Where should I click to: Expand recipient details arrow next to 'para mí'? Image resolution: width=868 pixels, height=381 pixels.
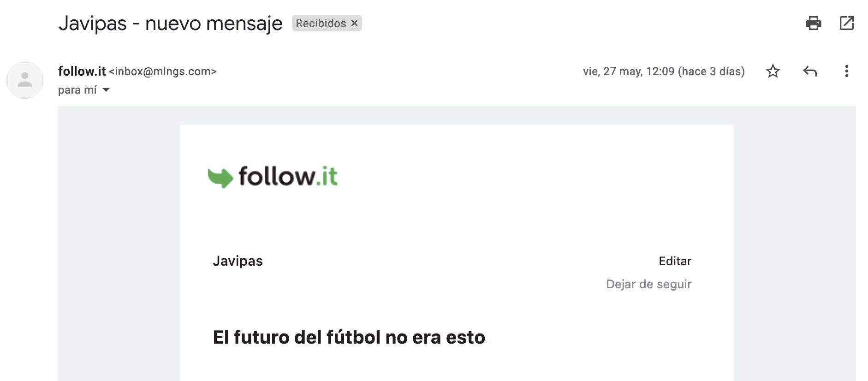click(106, 90)
